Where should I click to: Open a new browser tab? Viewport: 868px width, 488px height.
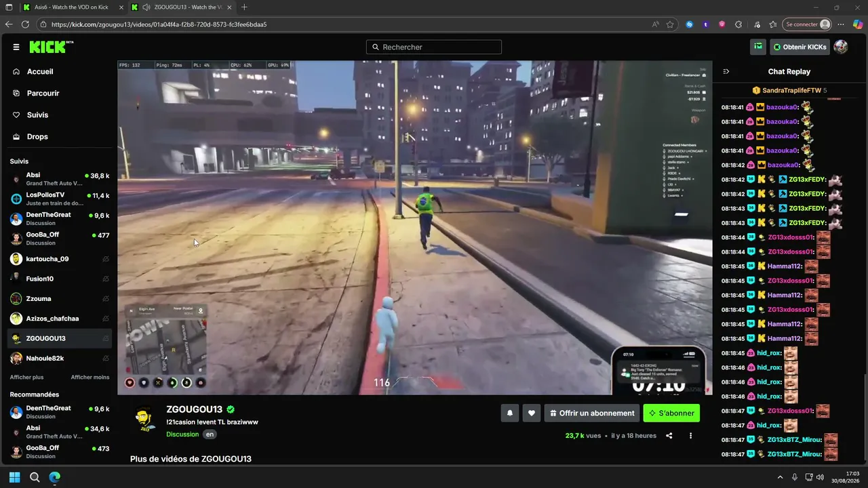click(244, 7)
